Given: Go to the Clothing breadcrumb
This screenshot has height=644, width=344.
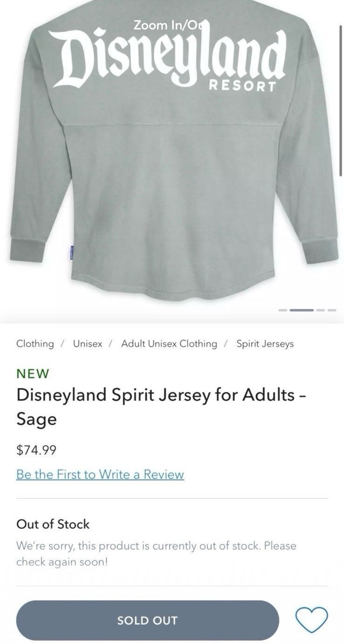Looking at the screenshot, I should tap(35, 344).
